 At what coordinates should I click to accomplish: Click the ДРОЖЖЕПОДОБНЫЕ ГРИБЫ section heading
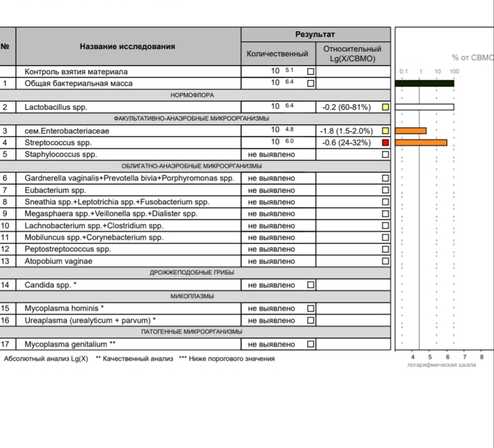(x=192, y=273)
